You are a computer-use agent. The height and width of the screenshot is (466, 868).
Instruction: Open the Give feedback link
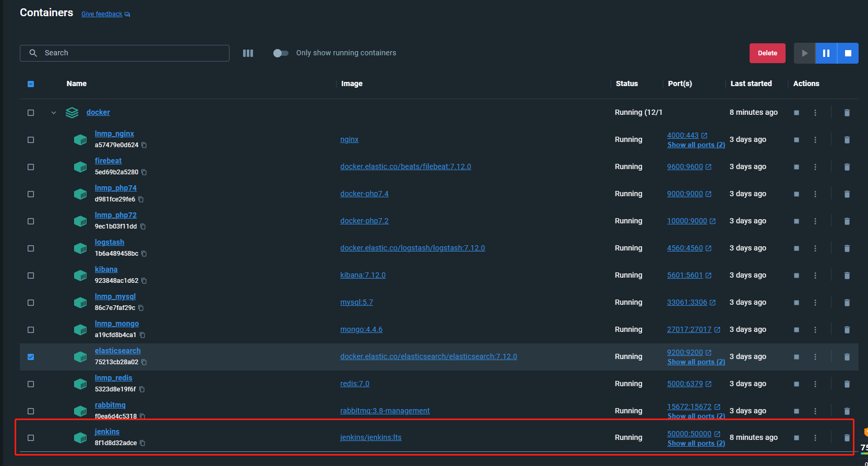(x=106, y=14)
